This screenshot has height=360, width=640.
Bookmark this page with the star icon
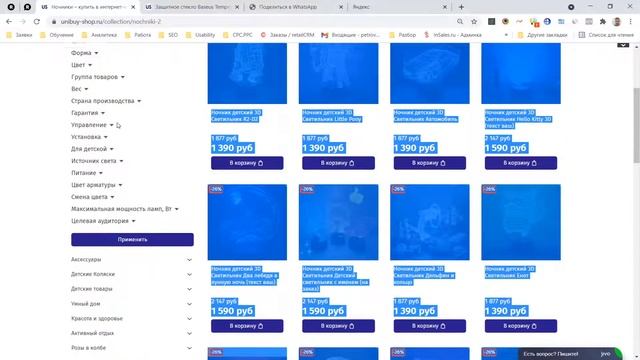pyautogui.click(x=474, y=21)
